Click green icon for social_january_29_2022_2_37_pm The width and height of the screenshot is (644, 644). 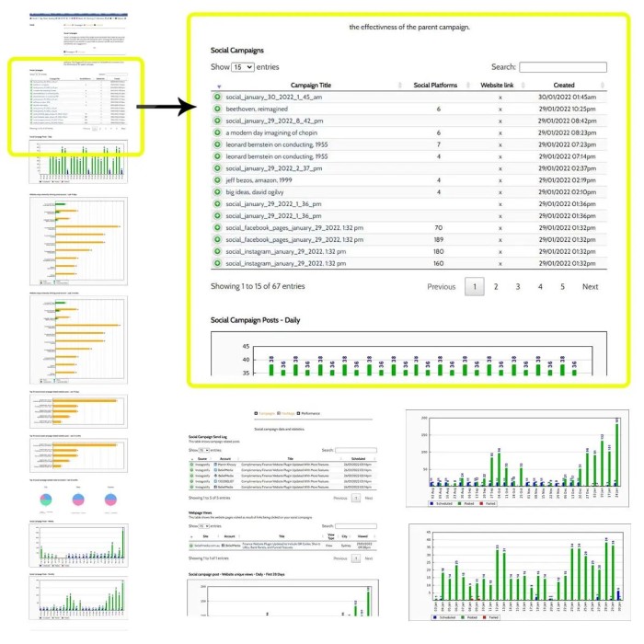coord(218,168)
